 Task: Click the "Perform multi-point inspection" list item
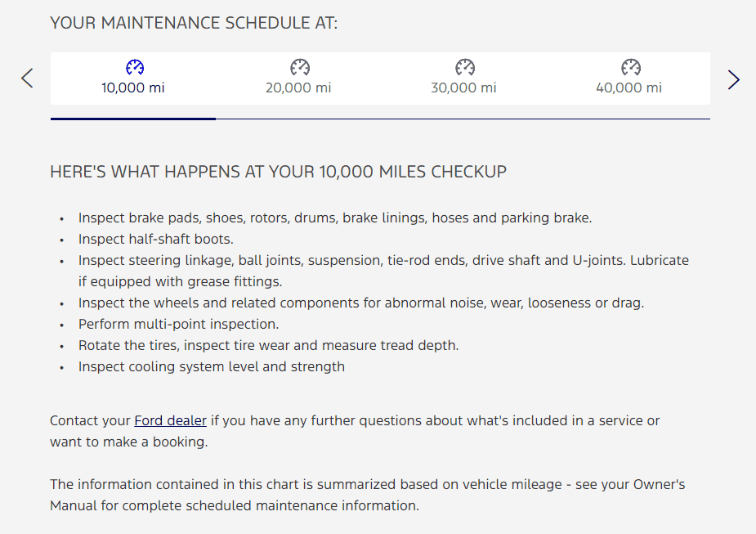178,324
